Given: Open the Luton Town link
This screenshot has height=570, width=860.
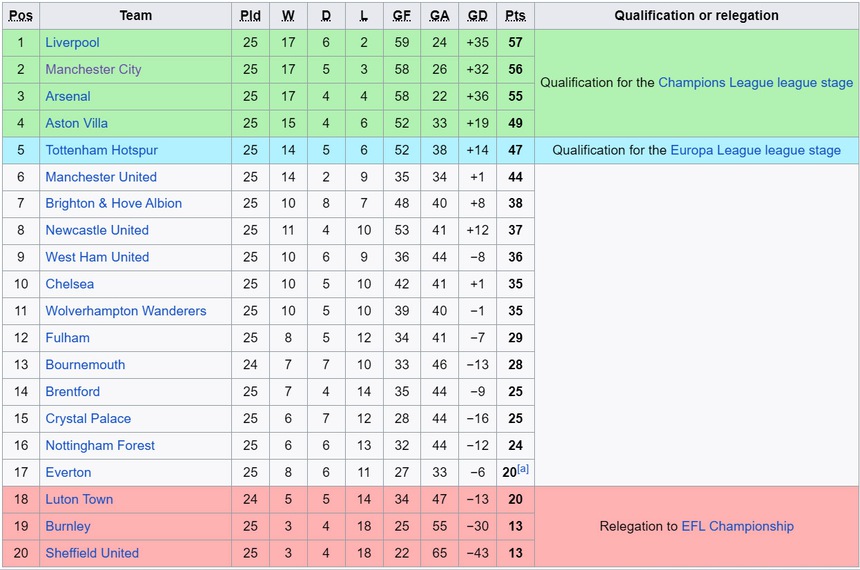Looking at the screenshot, I should (79, 500).
